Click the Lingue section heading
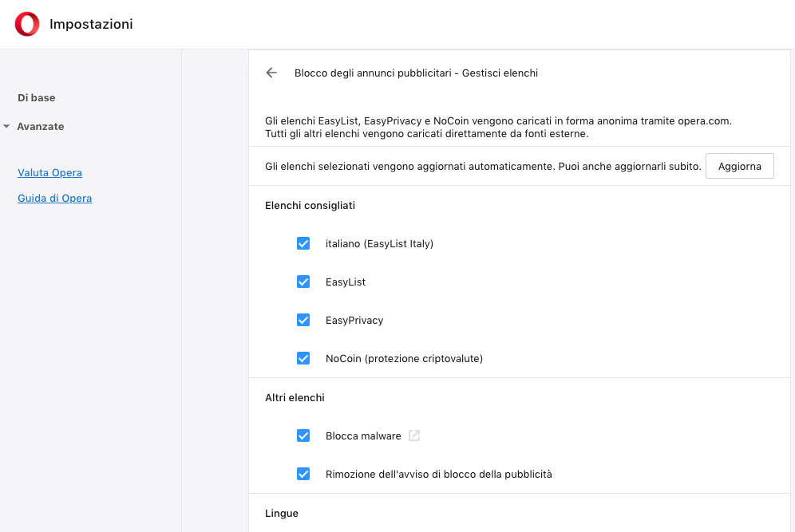This screenshot has height=532, width=795. (x=282, y=513)
